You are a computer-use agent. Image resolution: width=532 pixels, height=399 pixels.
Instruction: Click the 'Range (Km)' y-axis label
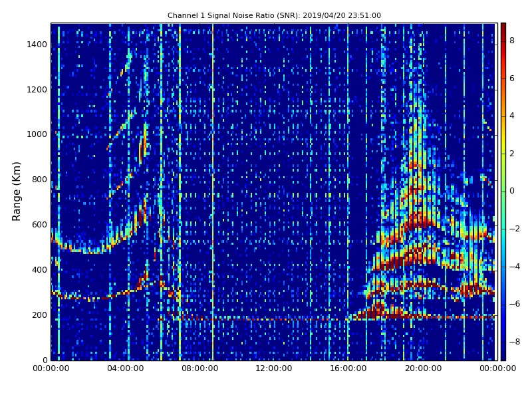[17, 191]
